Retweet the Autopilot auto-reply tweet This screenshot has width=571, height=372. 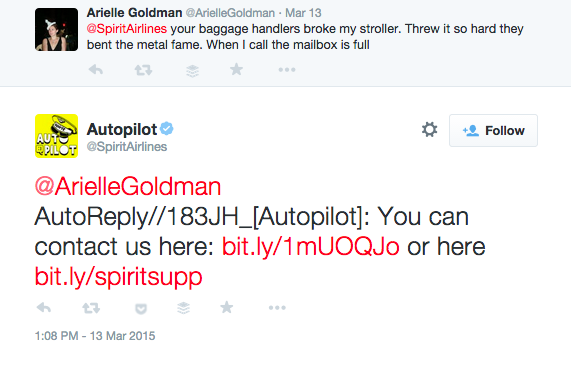pyautogui.click(x=91, y=308)
